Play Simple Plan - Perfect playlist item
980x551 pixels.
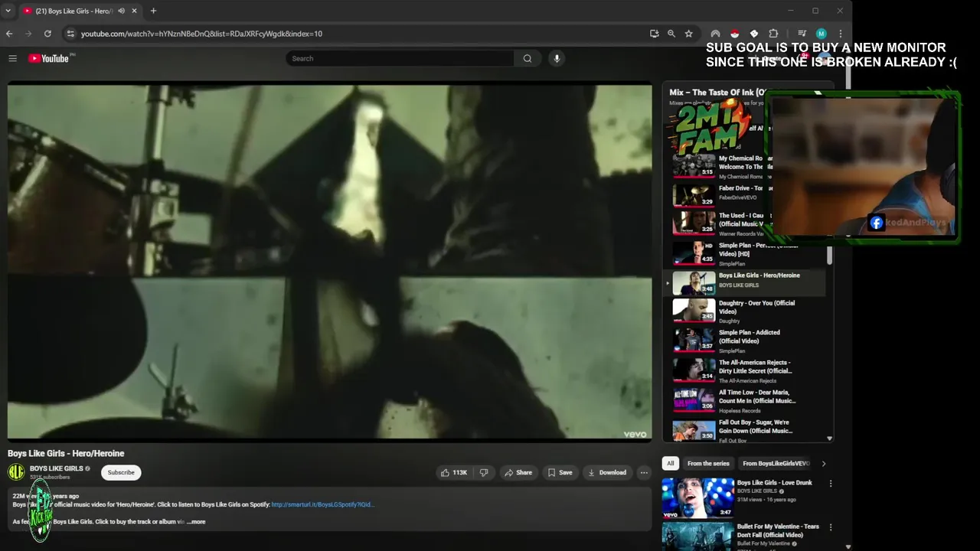(x=743, y=253)
